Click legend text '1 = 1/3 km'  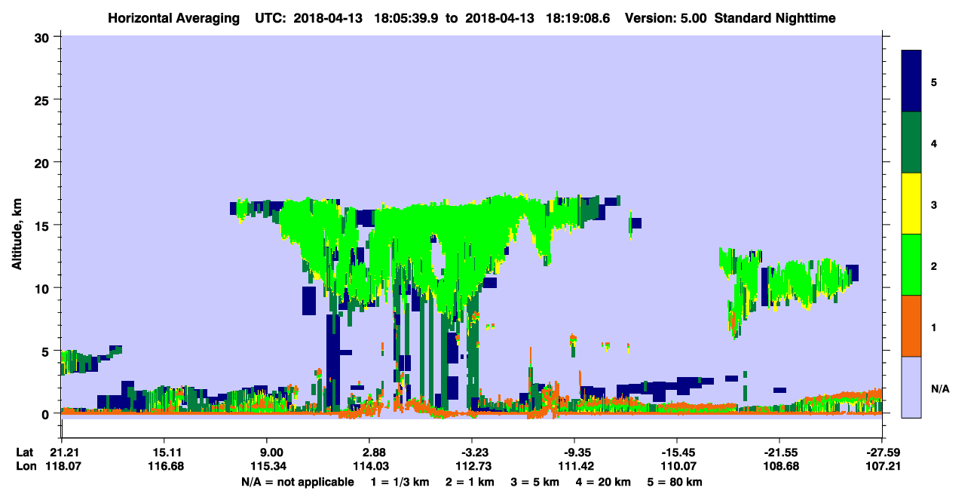[400, 482]
